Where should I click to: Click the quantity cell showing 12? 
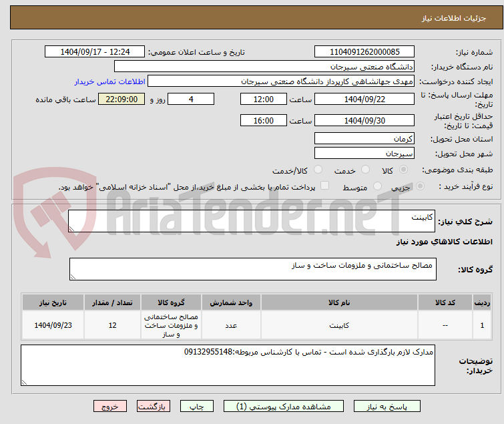[x=112, y=325]
